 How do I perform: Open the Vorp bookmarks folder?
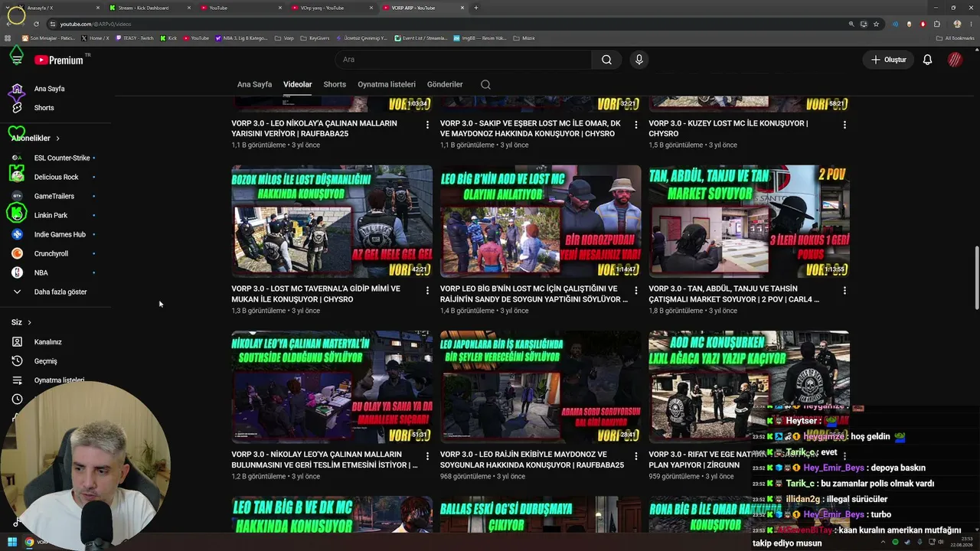(285, 37)
